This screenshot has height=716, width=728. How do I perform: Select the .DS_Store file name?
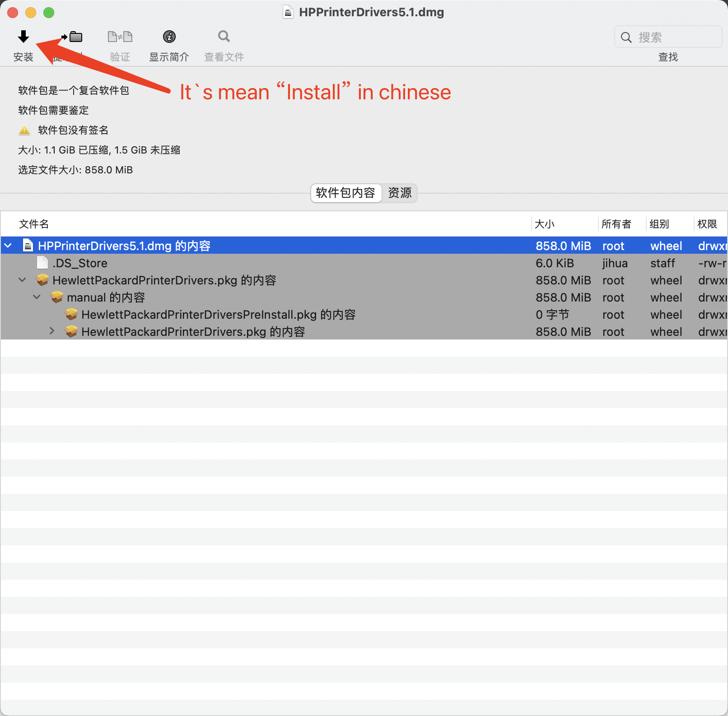click(80, 263)
